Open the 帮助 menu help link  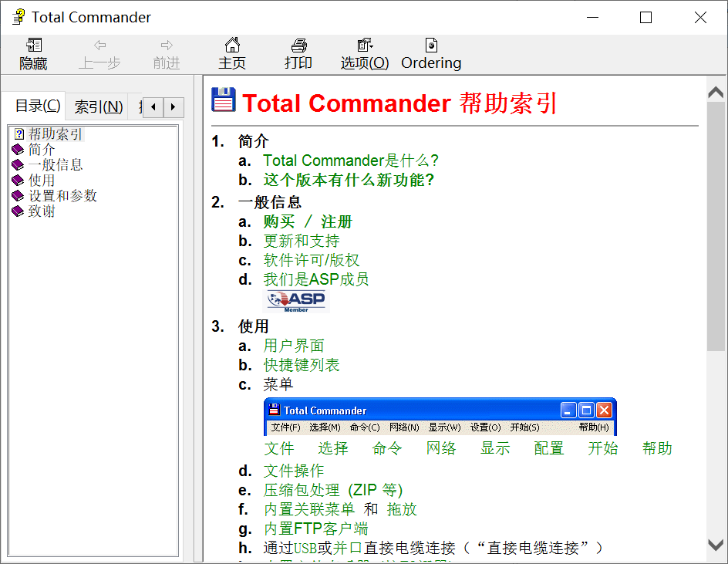[x=657, y=448]
